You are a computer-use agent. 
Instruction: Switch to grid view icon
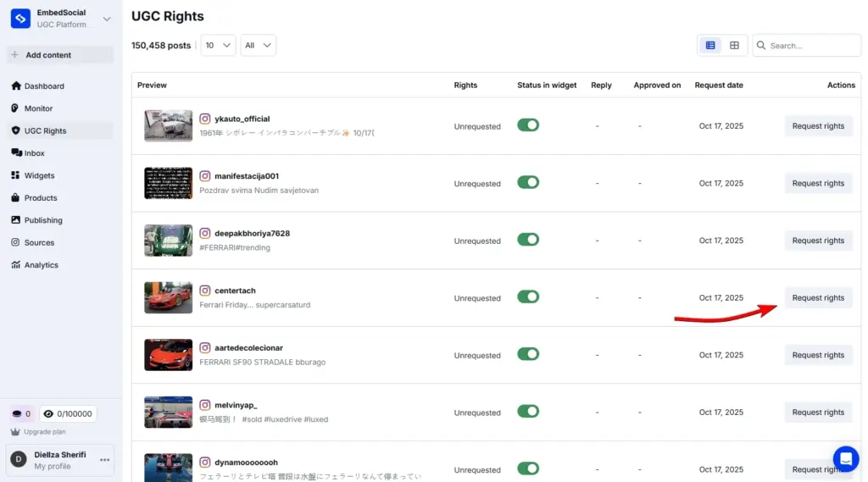(x=734, y=46)
